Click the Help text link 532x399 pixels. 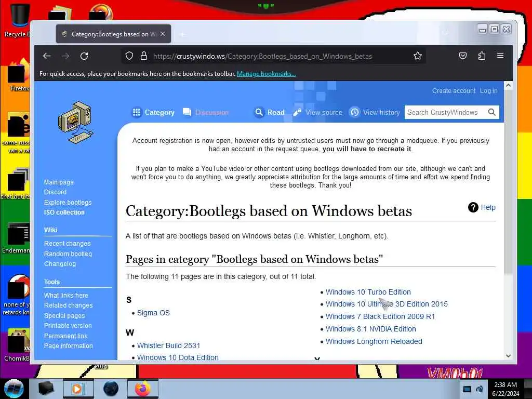pos(488,207)
